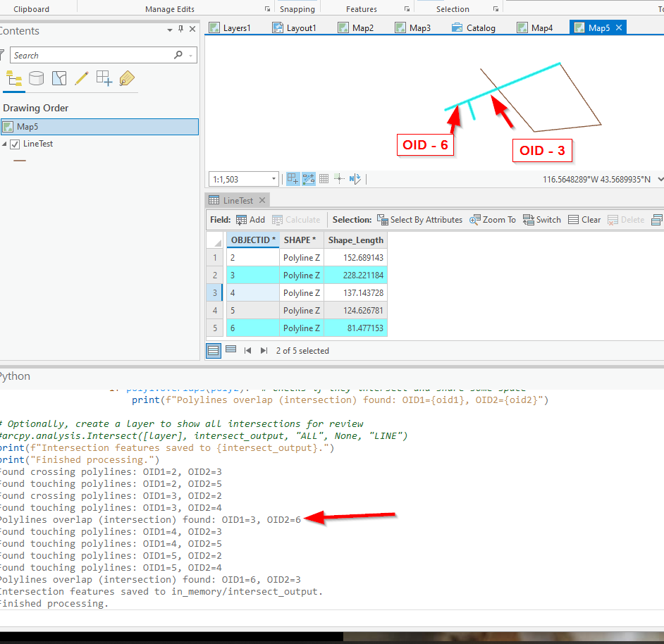This screenshot has width=664, height=644.
Task: Click OBJECTID cell with value 3
Action: pyautogui.click(x=253, y=275)
